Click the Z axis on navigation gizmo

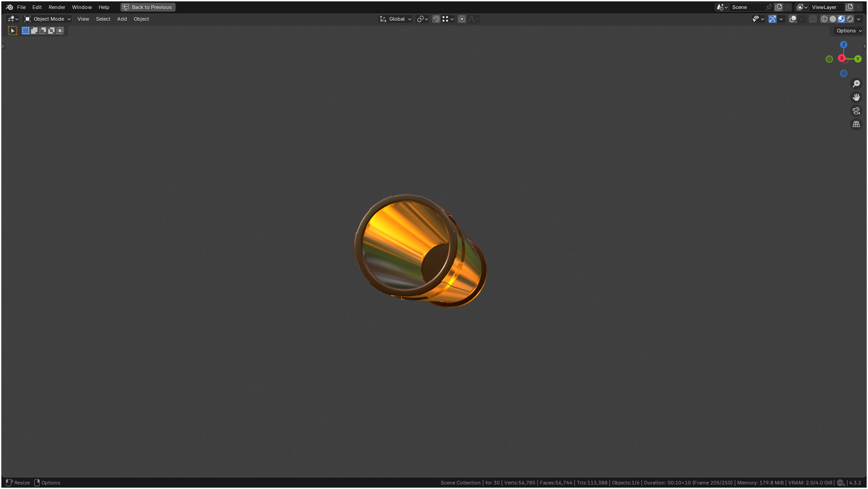[x=843, y=45]
